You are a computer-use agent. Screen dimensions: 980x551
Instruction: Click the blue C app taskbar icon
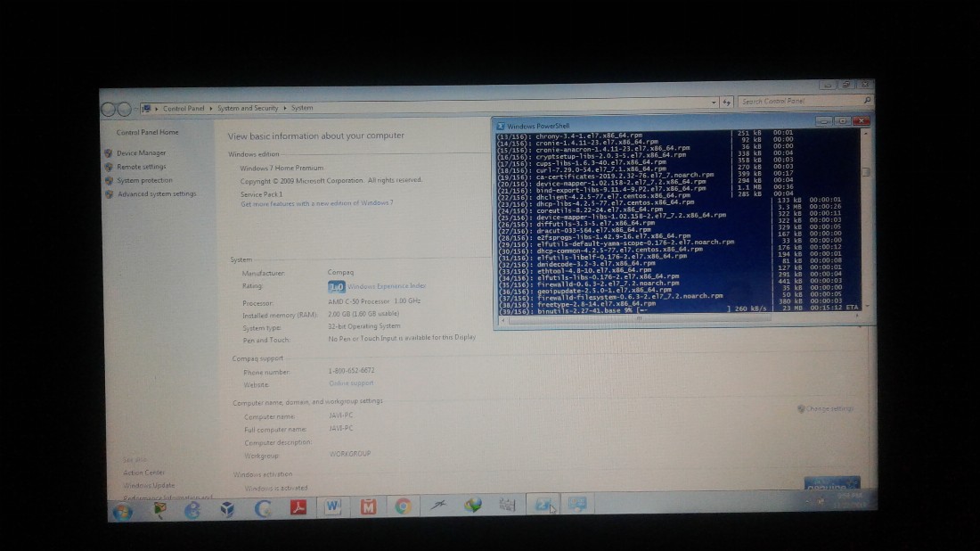coord(263,508)
